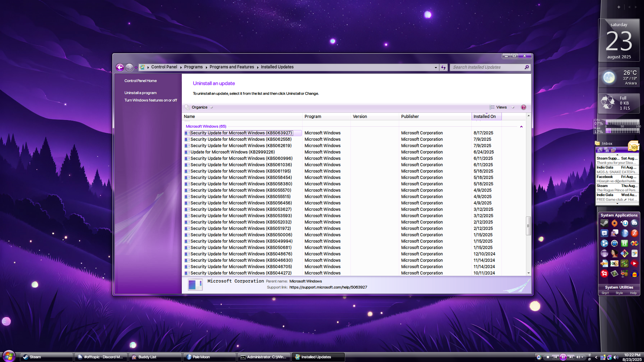This screenshot has width=644, height=362.
Task: Collapse the Microsoft Windows (65) group
Action: coord(521,127)
